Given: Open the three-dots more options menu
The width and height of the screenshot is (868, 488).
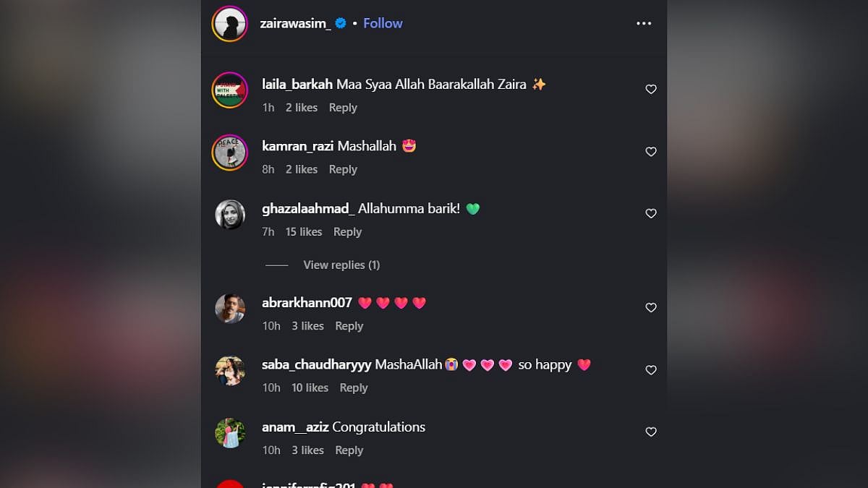Looking at the screenshot, I should pos(644,23).
